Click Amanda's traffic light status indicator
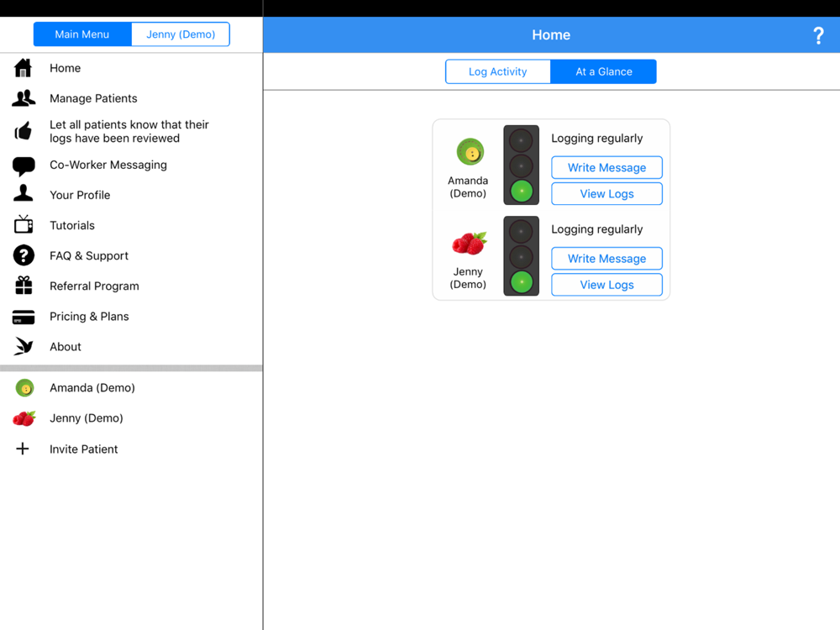840x630 pixels. coord(522,165)
